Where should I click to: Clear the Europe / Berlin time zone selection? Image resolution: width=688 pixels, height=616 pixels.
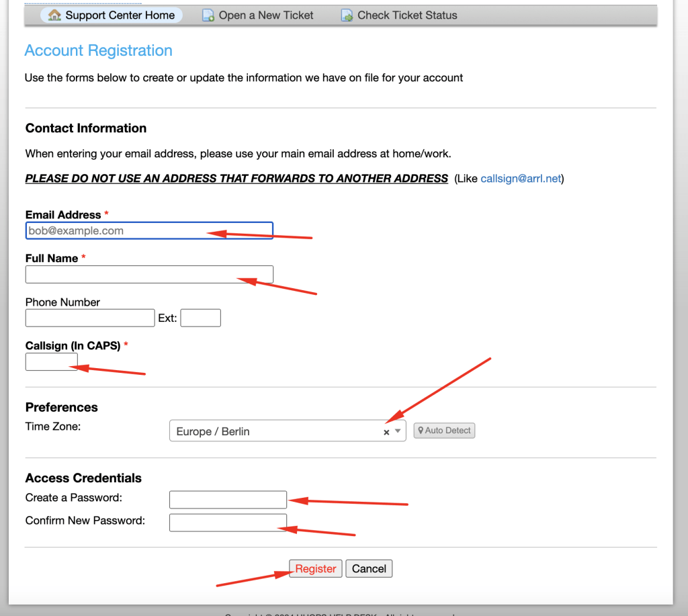click(x=386, y=432)
